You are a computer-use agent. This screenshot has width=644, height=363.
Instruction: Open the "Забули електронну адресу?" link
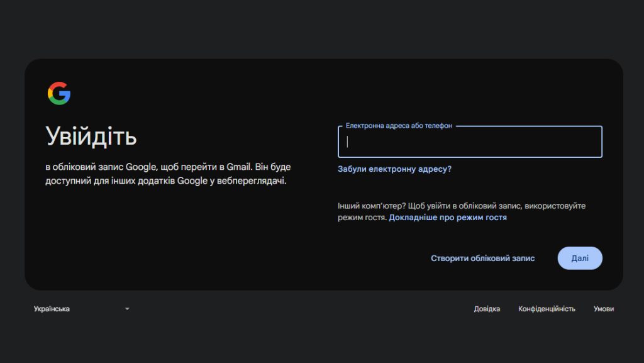tap(394, 169)
